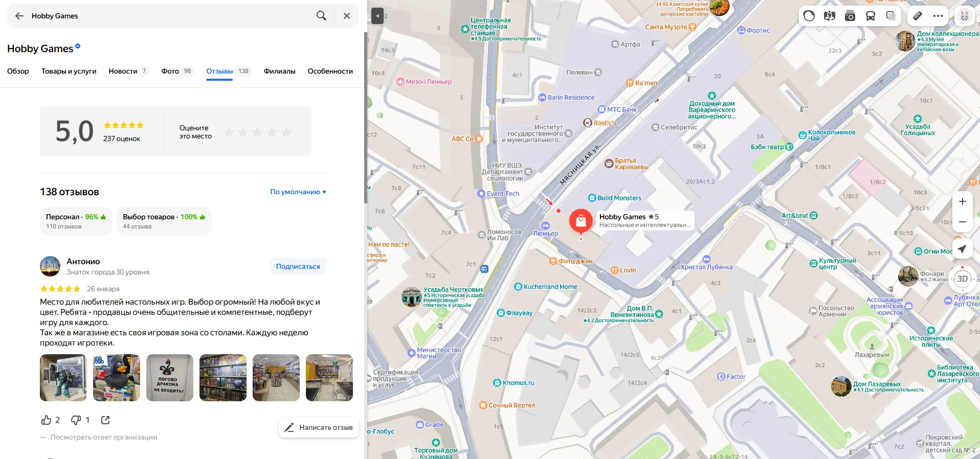Open the Филиалы tab
Screen dimensions: 980x459
click(279, 71)
